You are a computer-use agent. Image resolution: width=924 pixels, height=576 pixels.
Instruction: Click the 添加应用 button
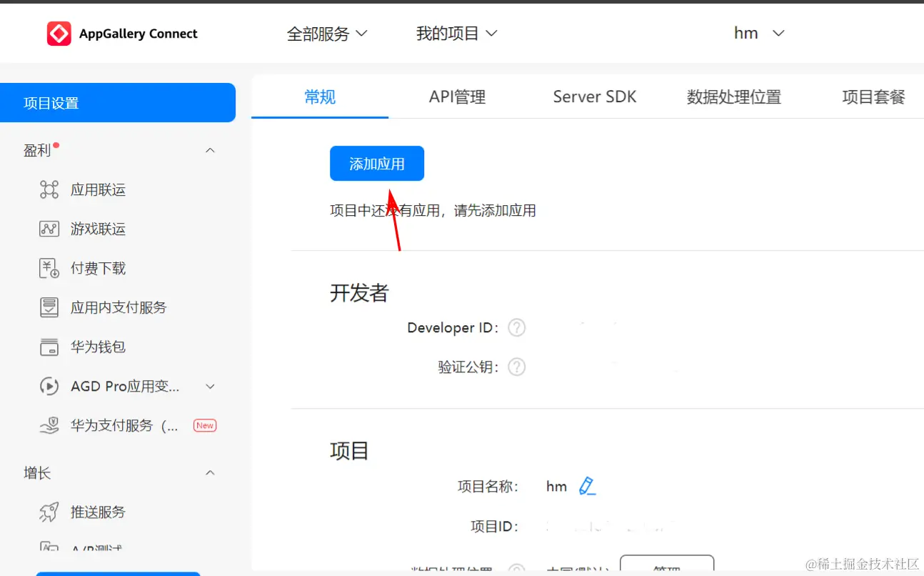(x=377, y=164)
